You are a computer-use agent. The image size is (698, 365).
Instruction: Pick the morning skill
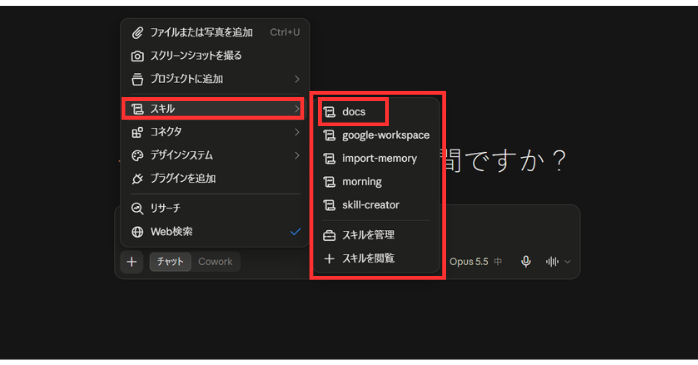(x=377, y=182)
